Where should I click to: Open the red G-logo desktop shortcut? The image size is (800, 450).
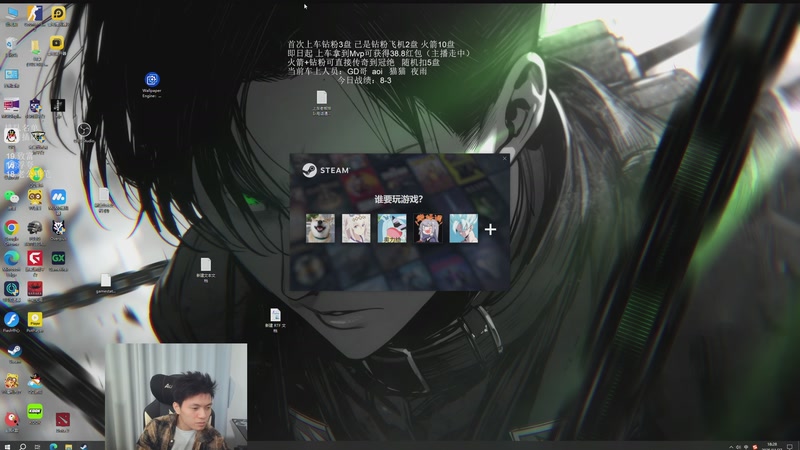[x=35, y=263]
